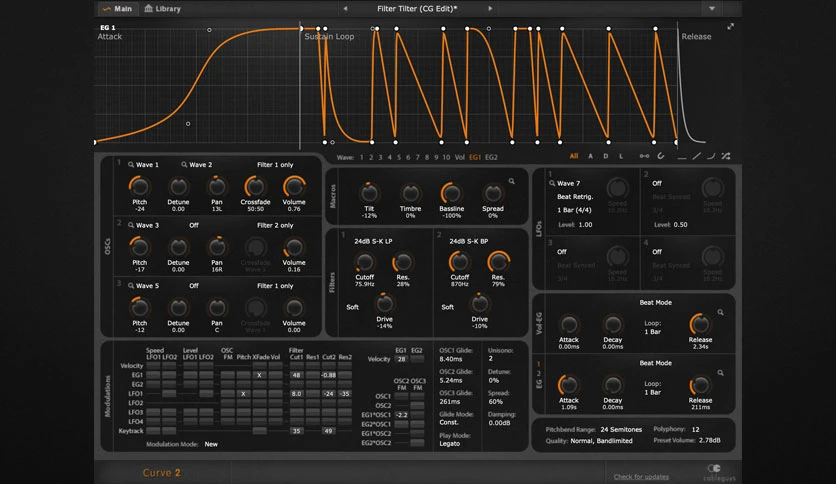836x484 pixels.
Task: Open the Wave 3 browser magnifier
Action: click(131, 225)
